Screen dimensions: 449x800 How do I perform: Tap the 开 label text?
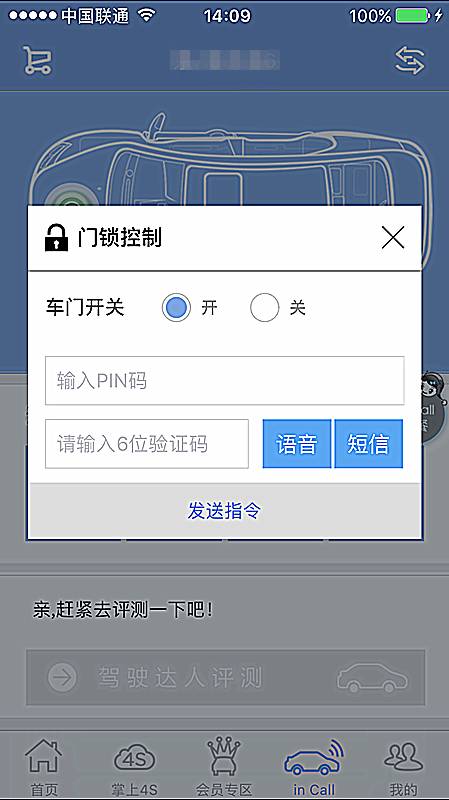[x=209, y=308]
